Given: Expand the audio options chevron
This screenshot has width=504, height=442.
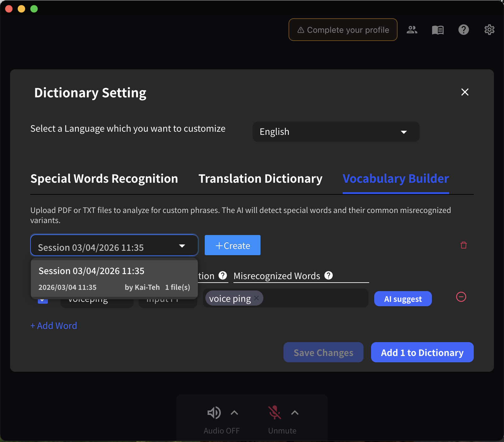Looking at the screenshot, I should (234, 413).
